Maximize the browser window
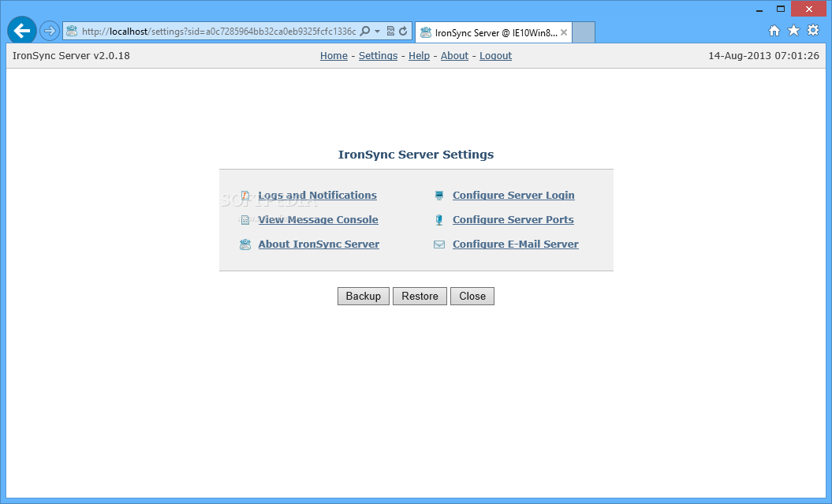 781,9
